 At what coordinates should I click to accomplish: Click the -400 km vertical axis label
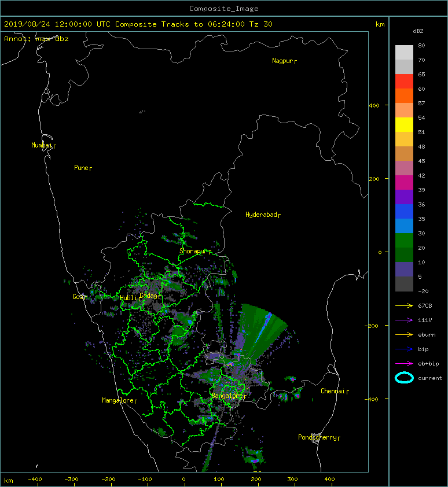pyautogui.click(x=372, y=399)
